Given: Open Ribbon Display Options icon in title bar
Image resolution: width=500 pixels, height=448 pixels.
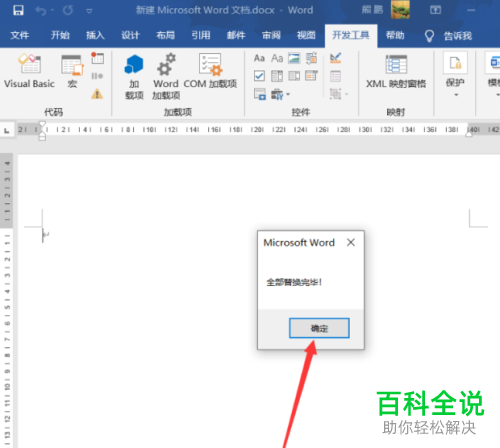Looking at the screenshot, I should [x=435, y=10].
